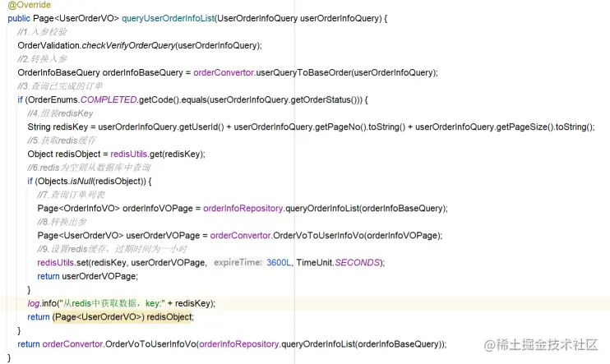Click the SECONDS constant

coord(357,263)
